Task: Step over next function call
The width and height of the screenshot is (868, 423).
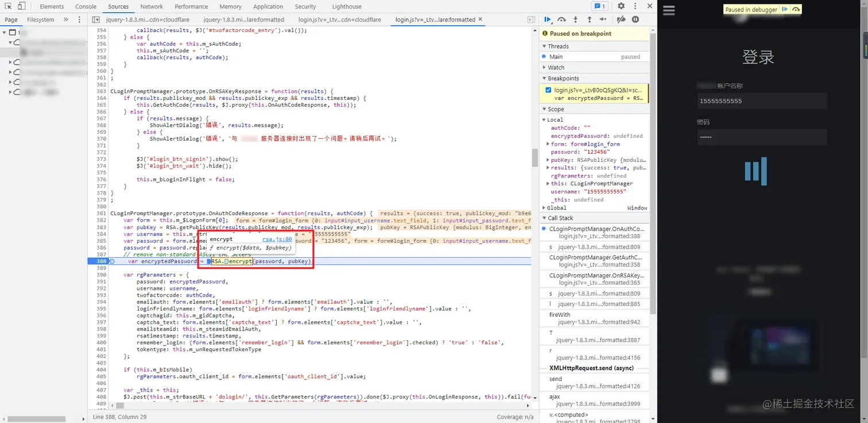Action: 561,20
